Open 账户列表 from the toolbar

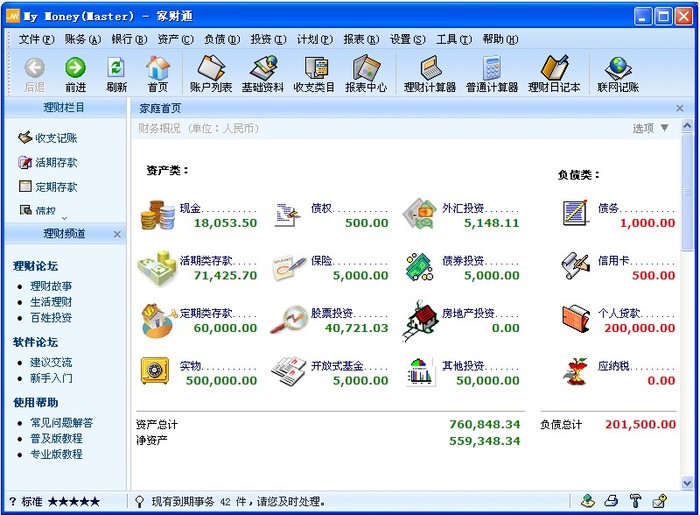tap(210, 74)
